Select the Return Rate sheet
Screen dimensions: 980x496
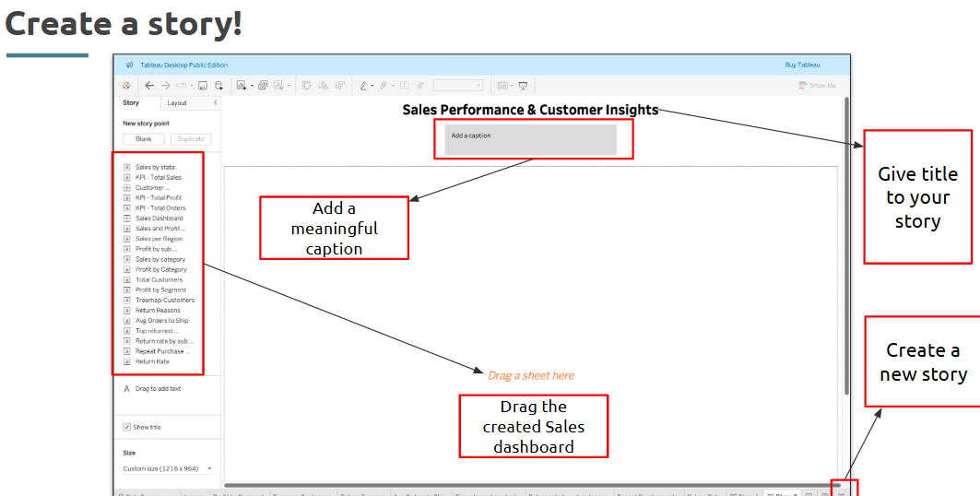tap(152, 361)
